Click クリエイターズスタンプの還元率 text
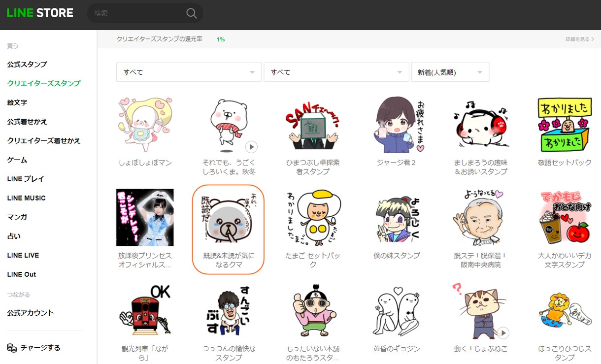 point(159,39)
